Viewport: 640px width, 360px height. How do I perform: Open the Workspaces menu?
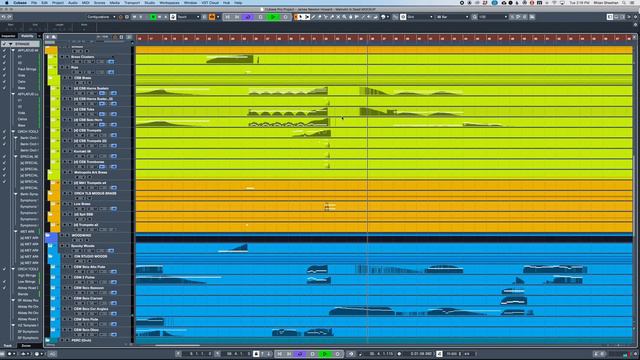pyautogui.click(x=169, y=3)
